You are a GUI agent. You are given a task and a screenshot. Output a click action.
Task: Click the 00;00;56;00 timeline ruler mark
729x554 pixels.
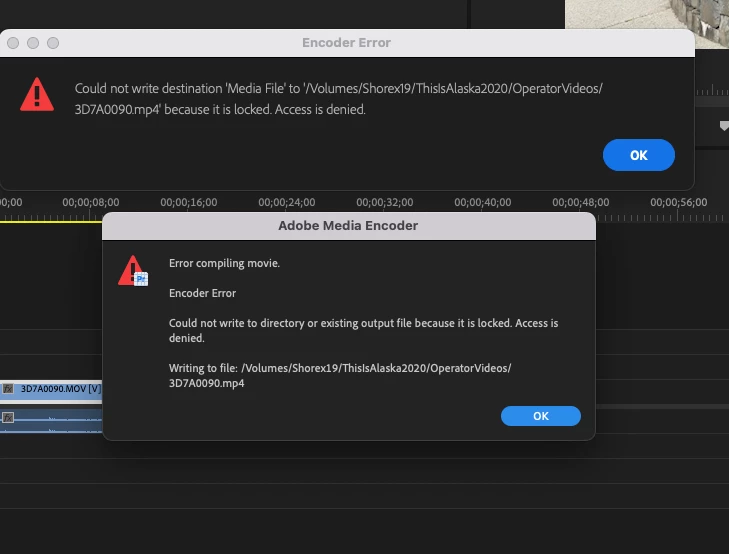679,202
